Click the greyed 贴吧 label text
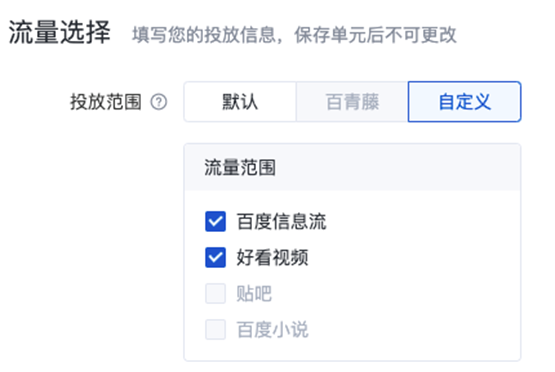 (254, 293)
